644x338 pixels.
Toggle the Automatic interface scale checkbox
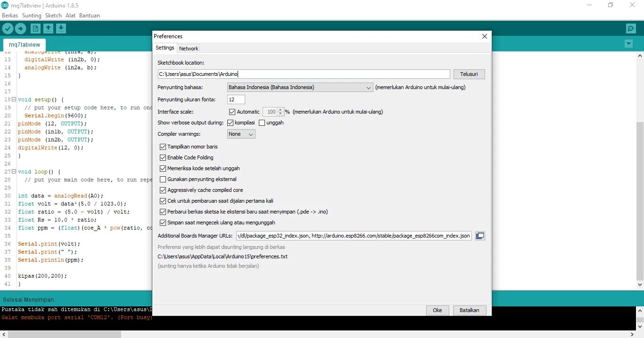pos(232,112)
